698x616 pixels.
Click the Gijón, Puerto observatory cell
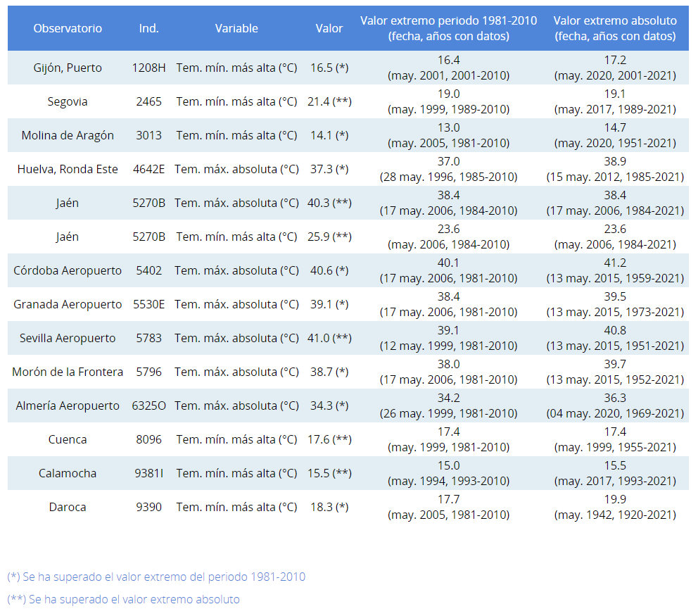pyautogui.click(x=68, y=68)
